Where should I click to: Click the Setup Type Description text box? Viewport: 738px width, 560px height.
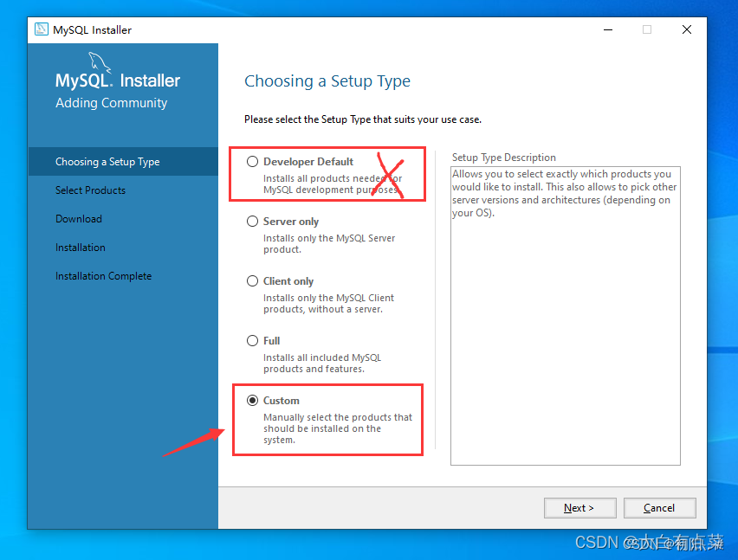pyautogui.click(x=566, y=316)
